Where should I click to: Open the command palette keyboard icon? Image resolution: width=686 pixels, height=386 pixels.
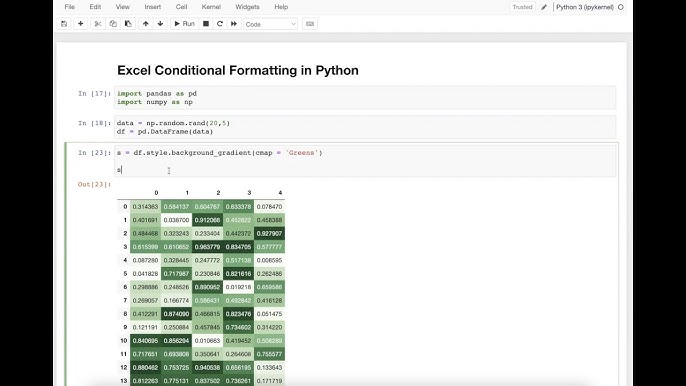pos(310,24)
